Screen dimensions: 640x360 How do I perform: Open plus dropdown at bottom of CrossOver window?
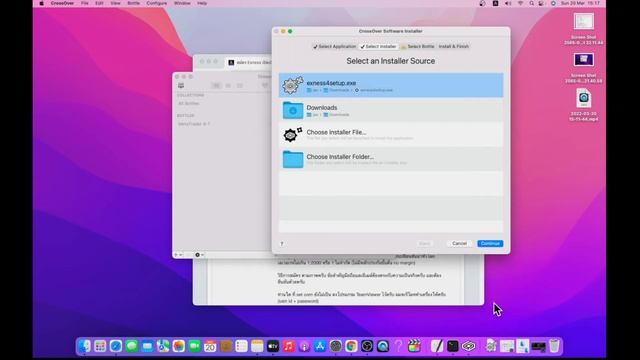tap(178, 255)
